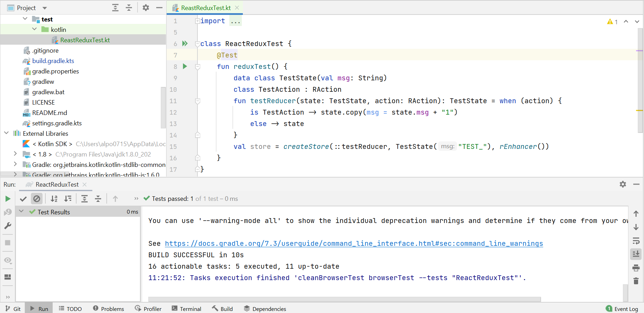Click the Stop button in Run panel

[8, 243]
